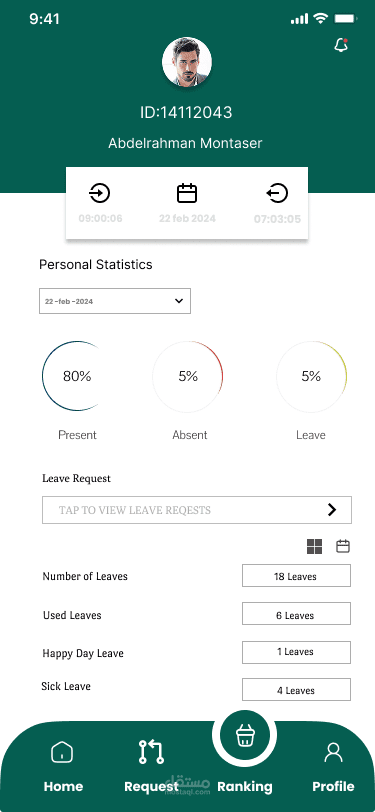375x812 pixels.
Task: Tap the 5% Absent progress ring
Action: pyautogui.click(x=188, y=376)
